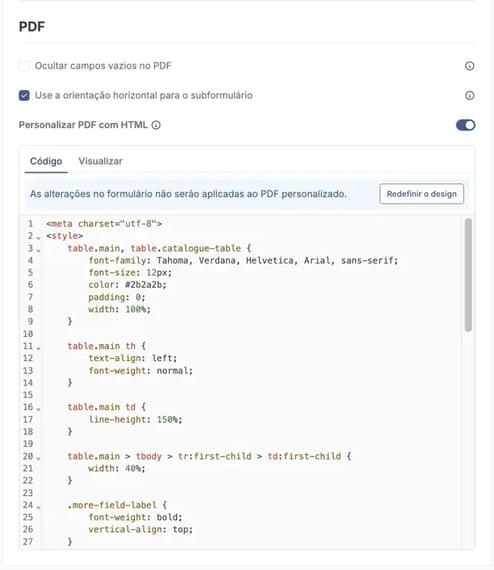The height and width of the screenshot is (570, 494).
Task: Collapse the style tag at line 2
Action: tap(38, 237)
